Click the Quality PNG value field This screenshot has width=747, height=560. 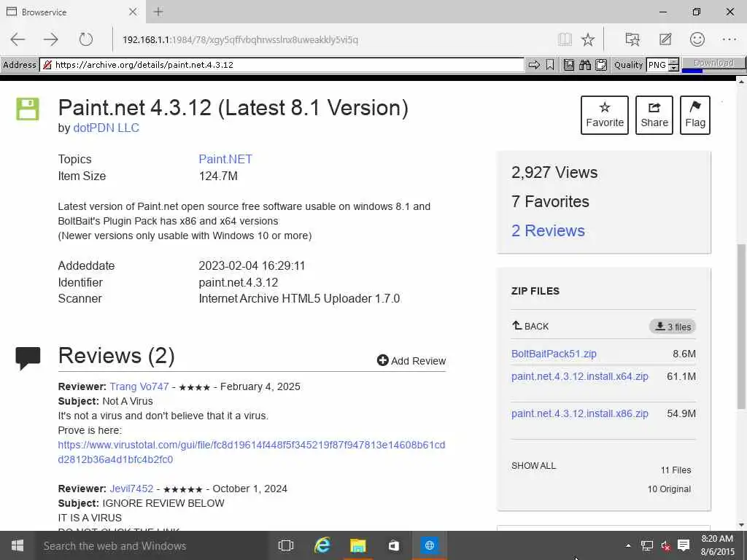coord(657,65)
